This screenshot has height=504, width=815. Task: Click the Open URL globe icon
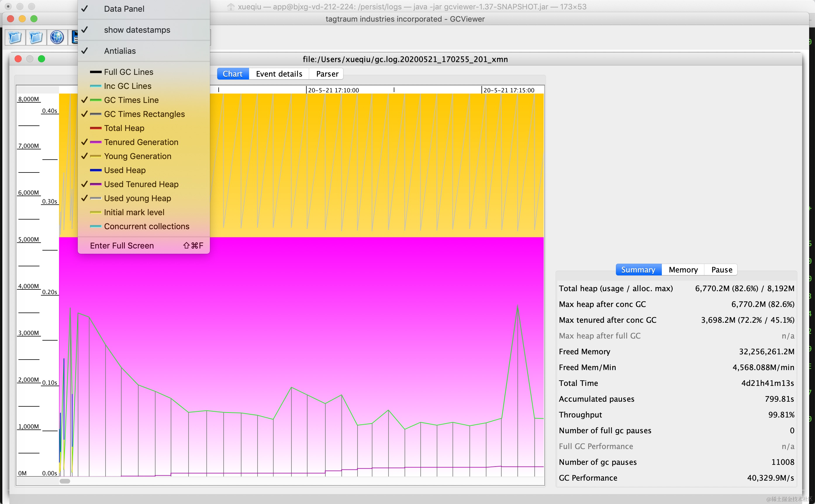coord(57,37)
